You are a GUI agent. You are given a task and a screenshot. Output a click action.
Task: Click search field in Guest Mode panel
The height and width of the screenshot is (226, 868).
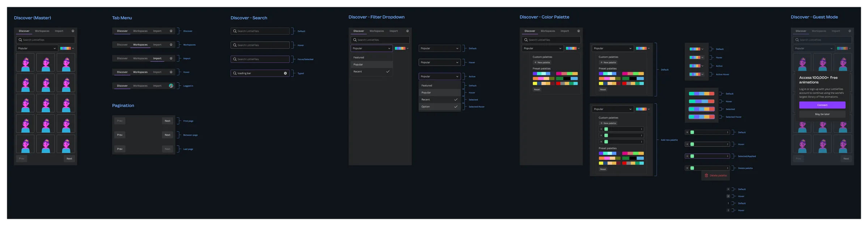tap(822, 40)
